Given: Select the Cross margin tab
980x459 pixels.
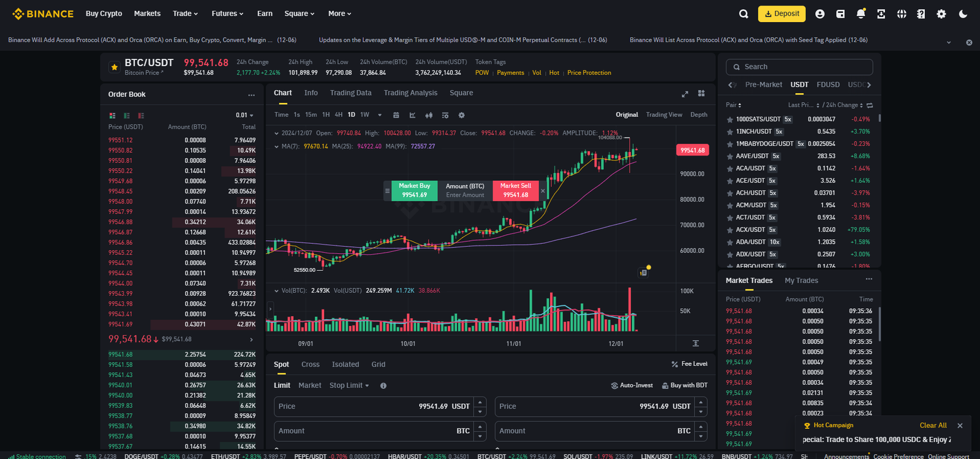Looking at the screenshot, I should point(311,365).
